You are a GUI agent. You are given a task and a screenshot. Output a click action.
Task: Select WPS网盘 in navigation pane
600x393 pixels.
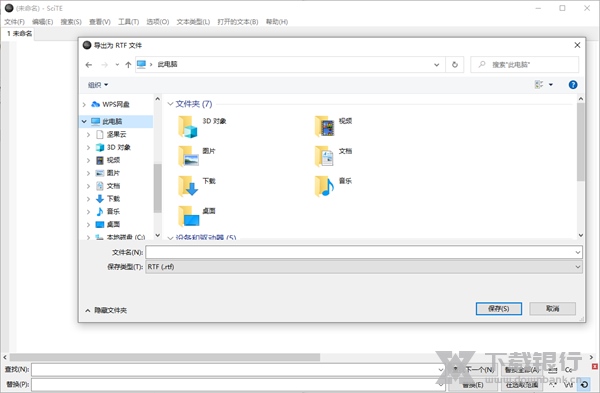click(116, 104)
